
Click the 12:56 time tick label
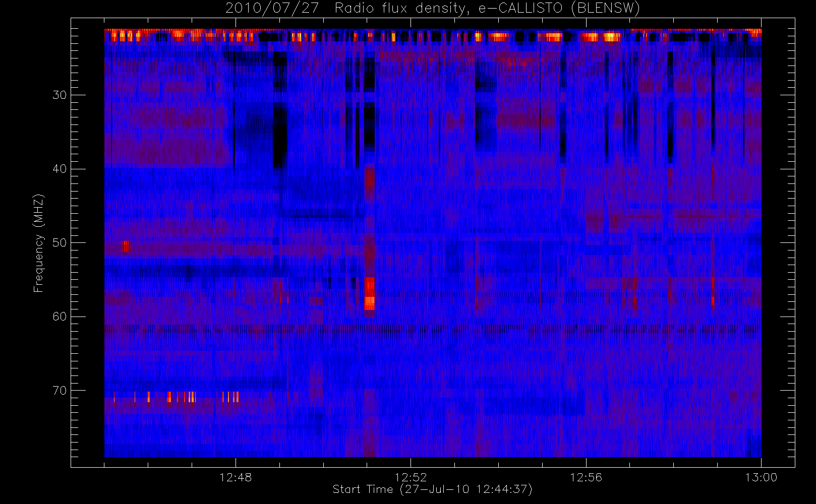click(x=586, y=477)
